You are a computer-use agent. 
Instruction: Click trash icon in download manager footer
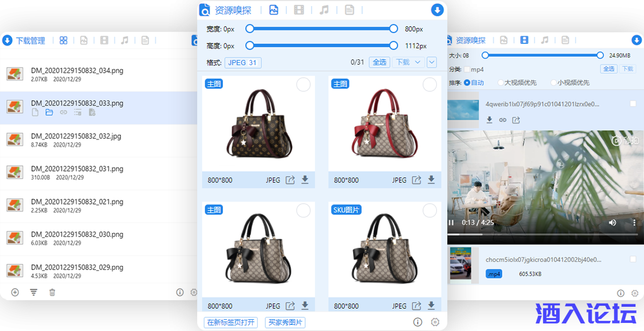coord(52,292)
